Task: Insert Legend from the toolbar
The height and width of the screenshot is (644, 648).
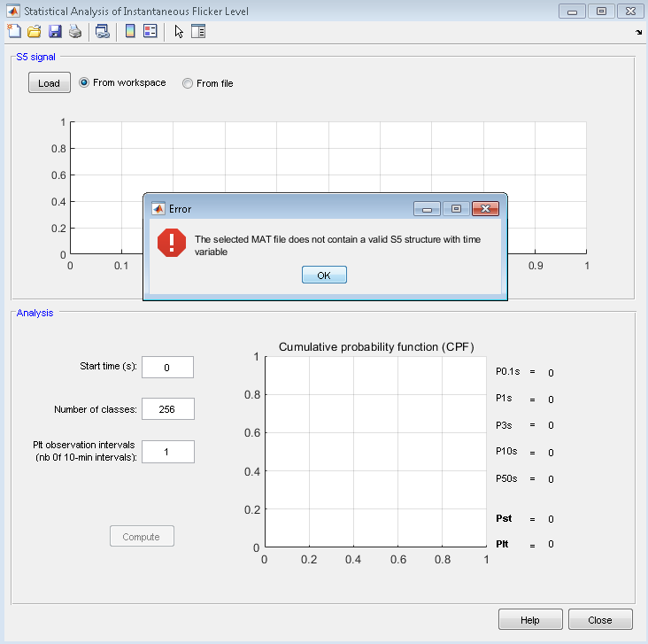Action: pos(150,32)
